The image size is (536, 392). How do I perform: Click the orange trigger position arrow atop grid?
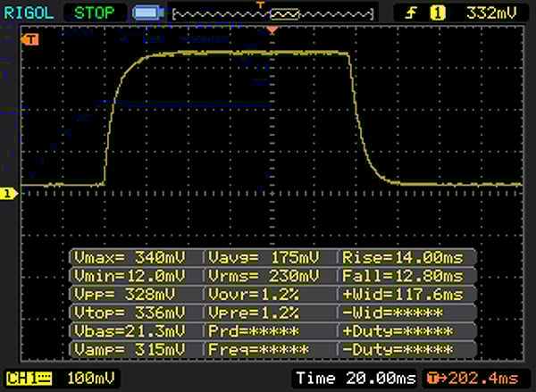pos(272,30)
